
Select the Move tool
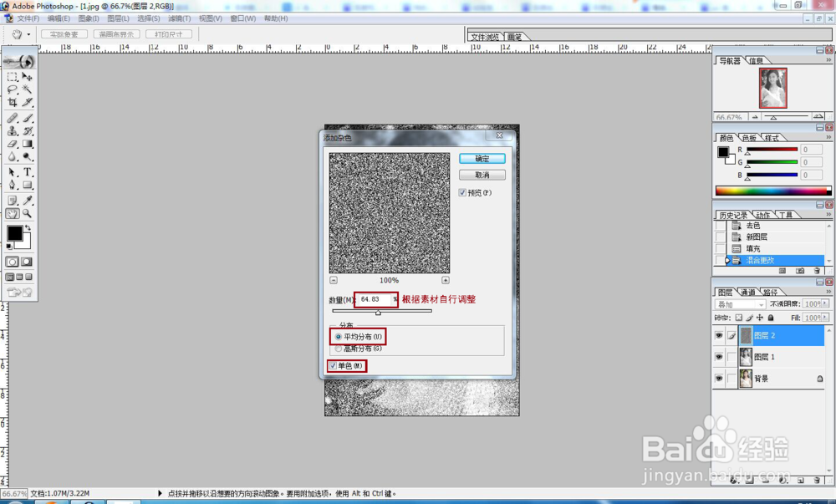[28, 77]
